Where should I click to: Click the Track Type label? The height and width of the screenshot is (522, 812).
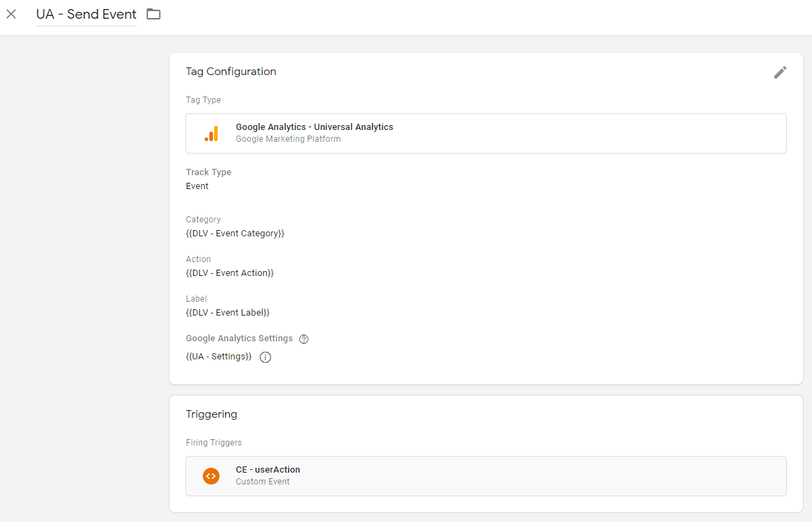point(208,172)
